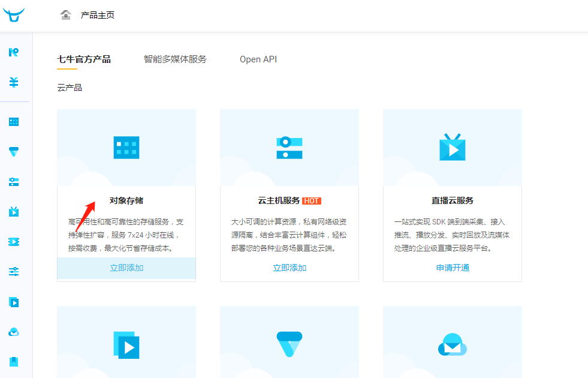
Task: Click the Qiniu bull logo
Action: coord(14,15)
